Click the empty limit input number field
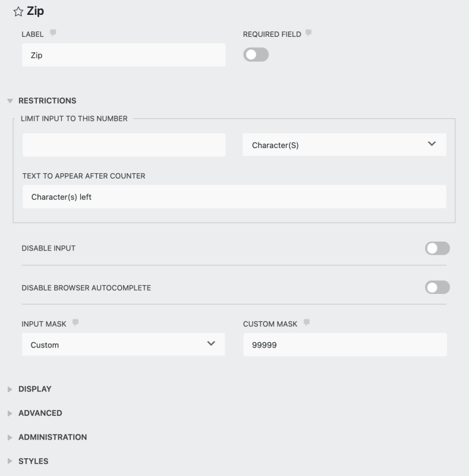 coord(124,145)
